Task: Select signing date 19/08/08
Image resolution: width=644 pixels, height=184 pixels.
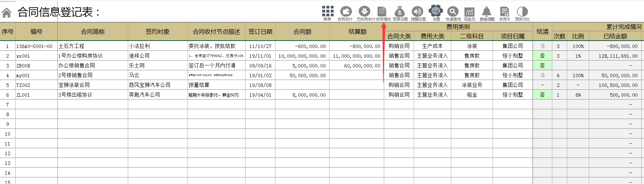Action: coord(260,85)
